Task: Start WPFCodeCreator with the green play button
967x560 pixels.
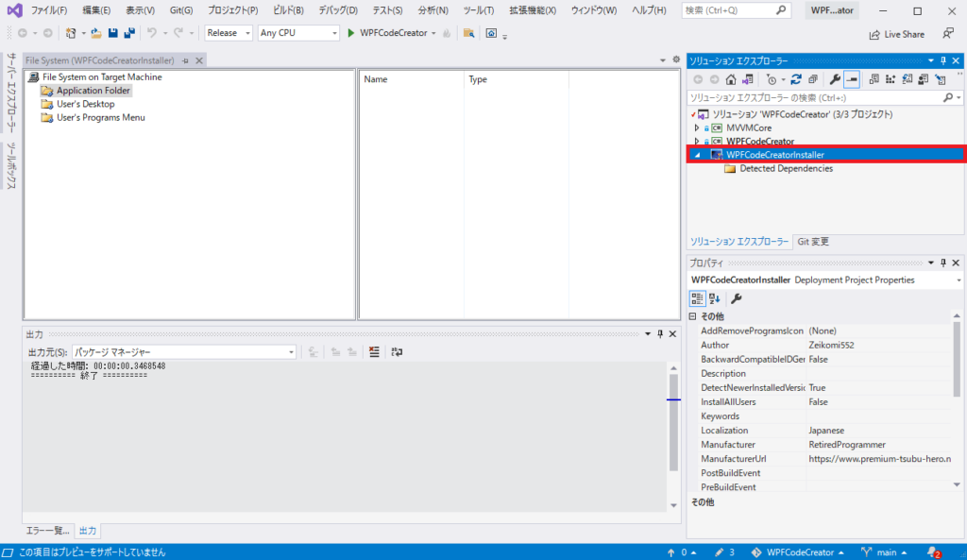Action: coord(351,33)
